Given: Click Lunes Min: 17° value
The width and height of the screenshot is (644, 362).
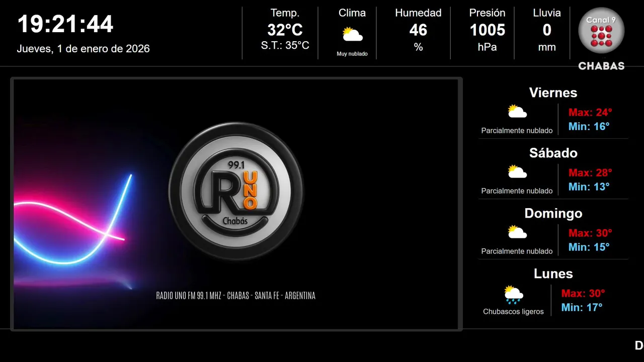Looking at the screenshot, I should pos(582,307).
